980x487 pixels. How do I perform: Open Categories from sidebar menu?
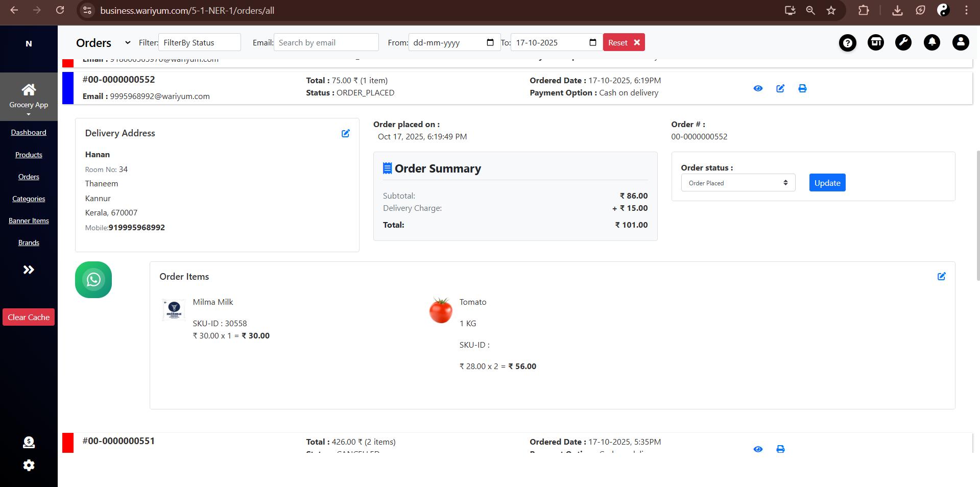29,199
